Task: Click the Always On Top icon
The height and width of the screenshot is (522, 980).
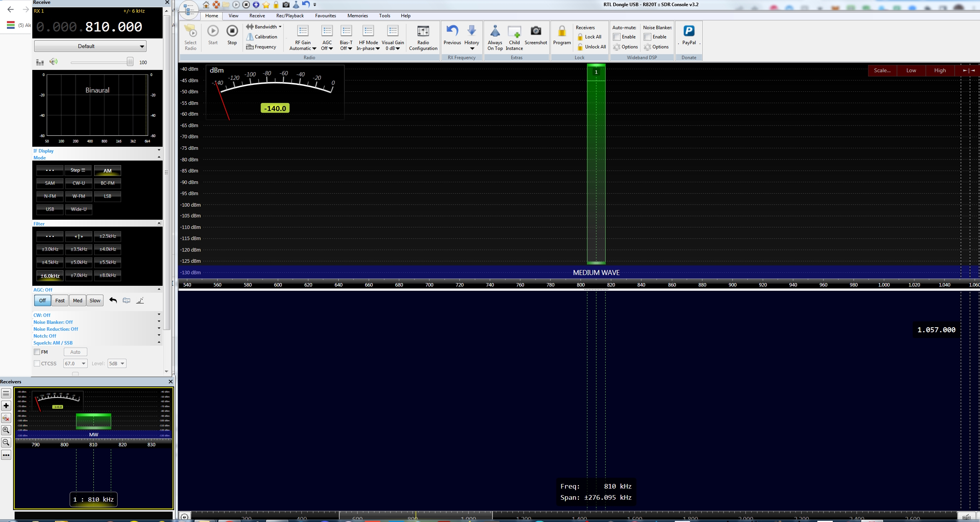Action: [x=495, y=31]
